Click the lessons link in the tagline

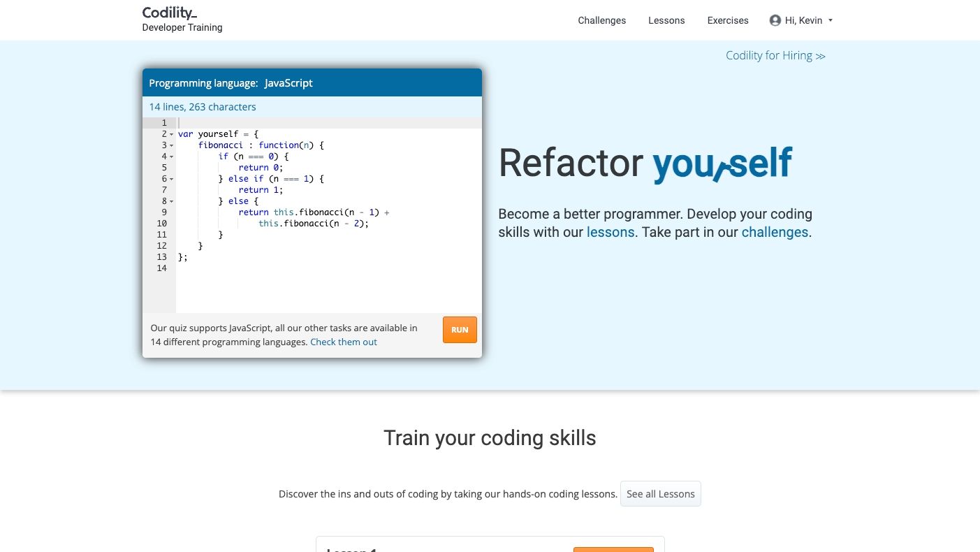610,233
